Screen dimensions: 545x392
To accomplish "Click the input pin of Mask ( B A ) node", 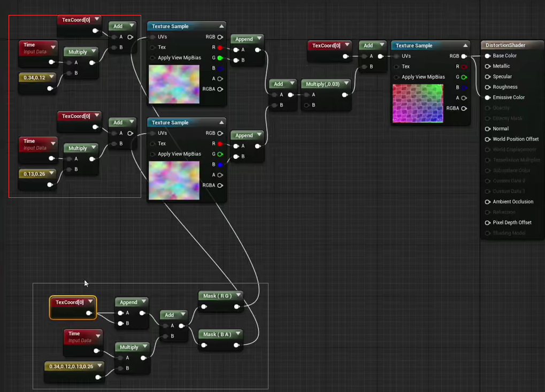I will pos(204,345).
